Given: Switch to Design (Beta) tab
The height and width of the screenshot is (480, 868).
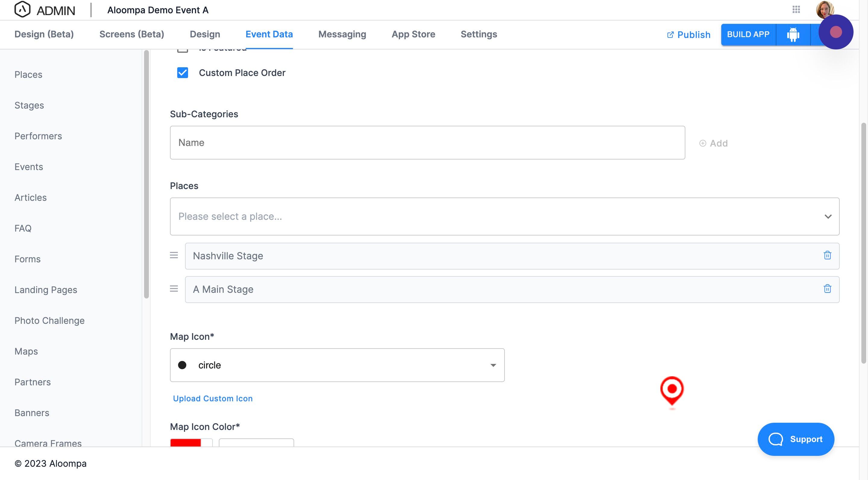Looking at the screenshot, I should [x=44, y=34].
